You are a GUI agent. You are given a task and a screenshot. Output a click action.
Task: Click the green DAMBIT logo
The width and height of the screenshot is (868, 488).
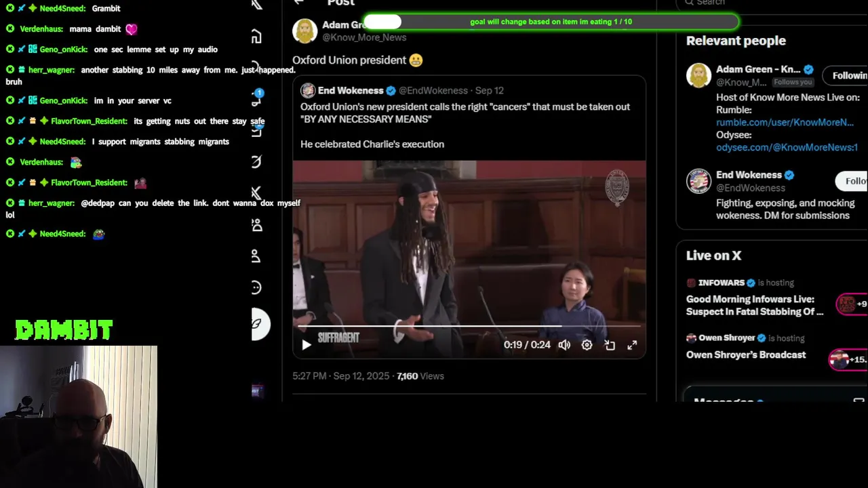click(64, 330)
